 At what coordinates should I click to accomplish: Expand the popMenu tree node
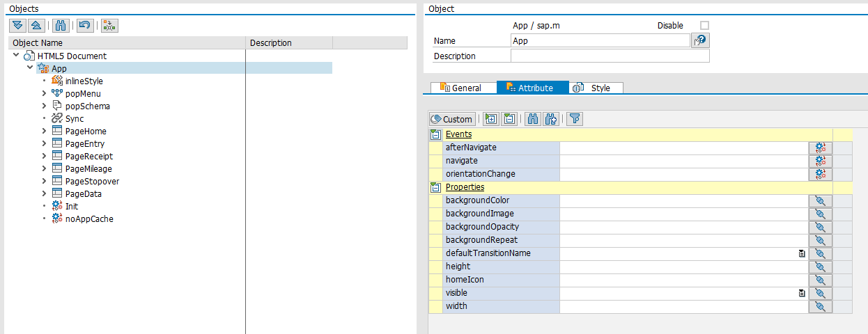click(x=44, y=94)
